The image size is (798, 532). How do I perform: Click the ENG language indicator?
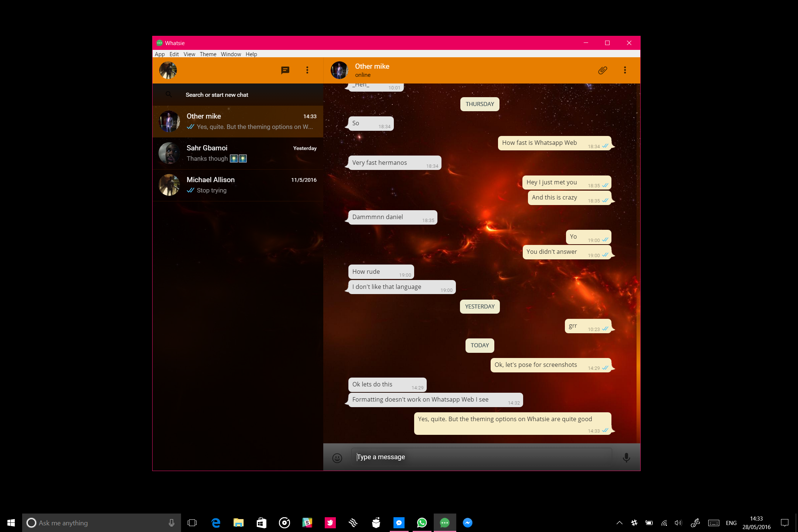coord(731,523)
